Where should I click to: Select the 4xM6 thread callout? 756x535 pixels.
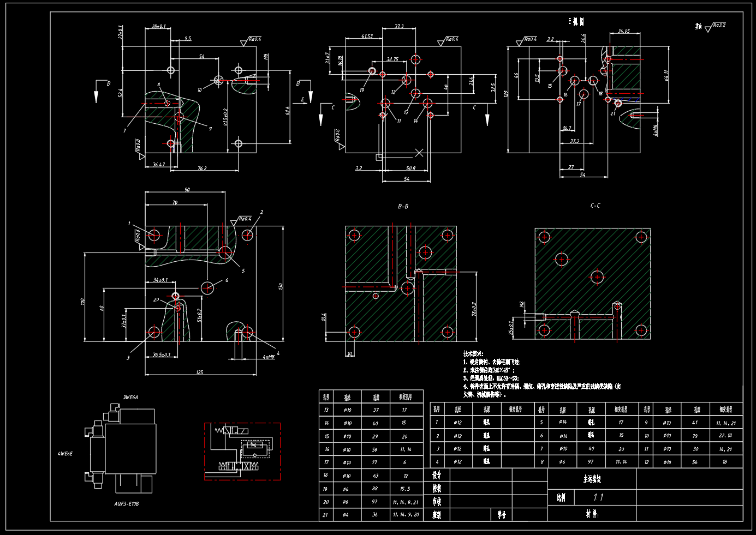[x=656, y=130]
